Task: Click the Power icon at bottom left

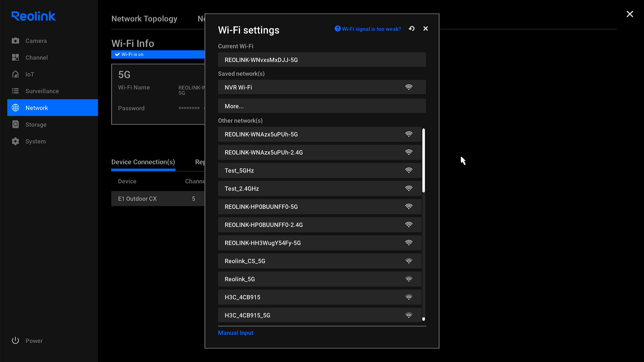Action: [x=15, y=340]
